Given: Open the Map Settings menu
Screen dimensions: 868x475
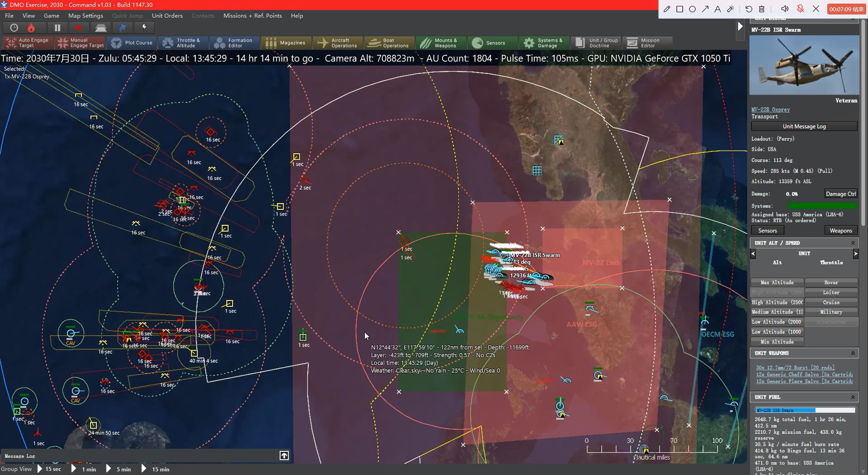Looking at the screenshot, I should pyautogui.click(x=85, y=15).
